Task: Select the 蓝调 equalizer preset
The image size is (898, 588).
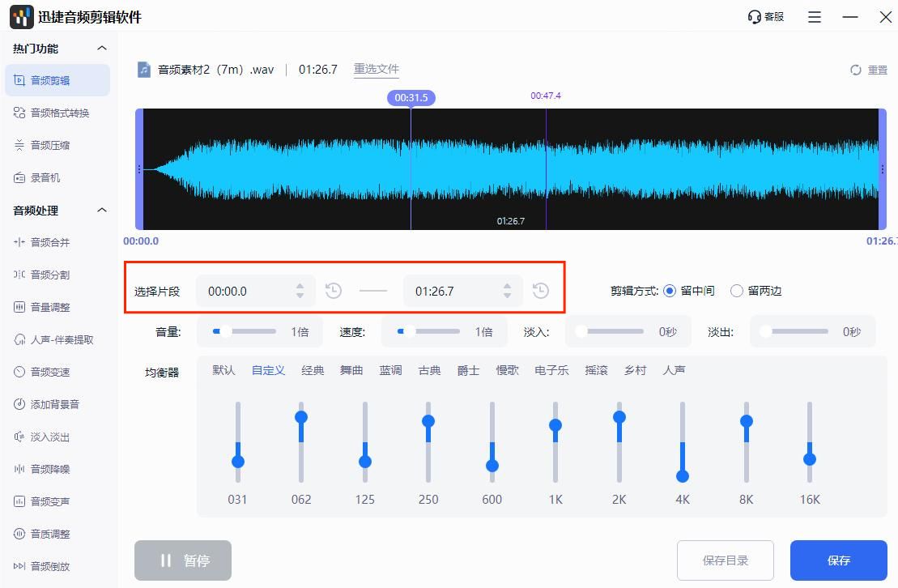Action: 390,370
